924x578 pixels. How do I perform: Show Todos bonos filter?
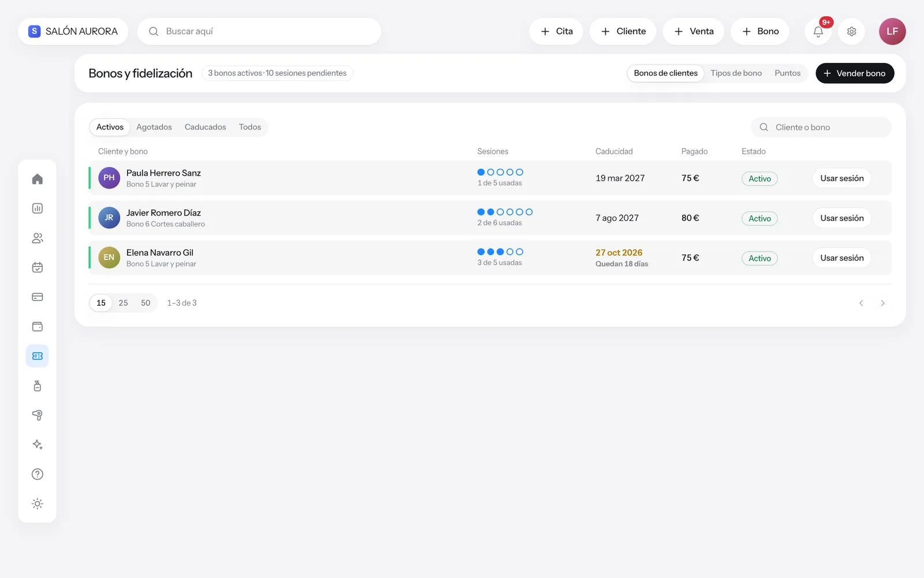tap(250, 127)
